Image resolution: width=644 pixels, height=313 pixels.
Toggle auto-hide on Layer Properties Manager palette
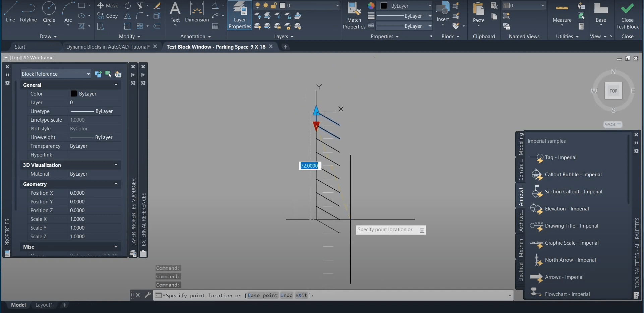coord(133,75)
